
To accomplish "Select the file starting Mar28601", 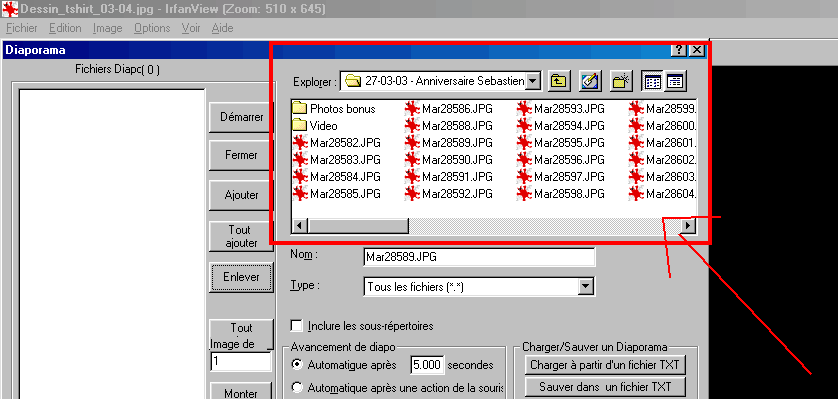I will (x=663, y=143).
